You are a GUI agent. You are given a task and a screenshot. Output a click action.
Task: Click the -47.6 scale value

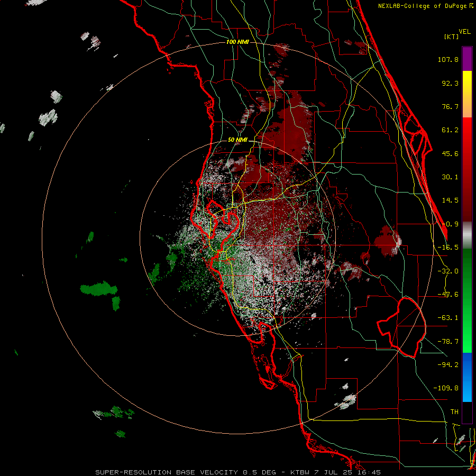(x=448, y=295)
